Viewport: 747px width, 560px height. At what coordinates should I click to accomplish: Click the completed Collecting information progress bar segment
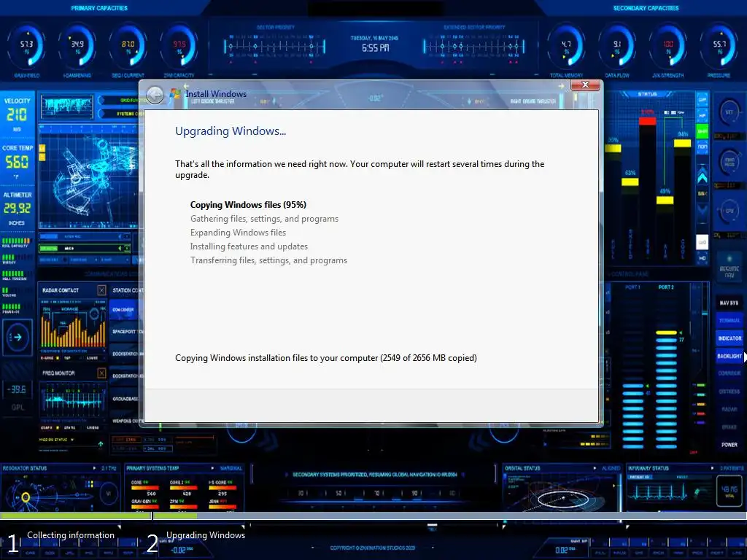pyautogui.click(x=75, y=516)
